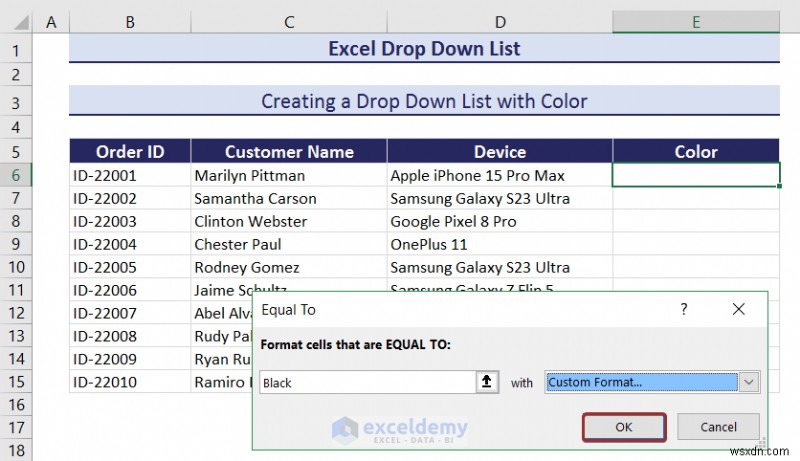Click the Black value input field
The width and height of the screenshot is (800, 461).
click(367, 382)
